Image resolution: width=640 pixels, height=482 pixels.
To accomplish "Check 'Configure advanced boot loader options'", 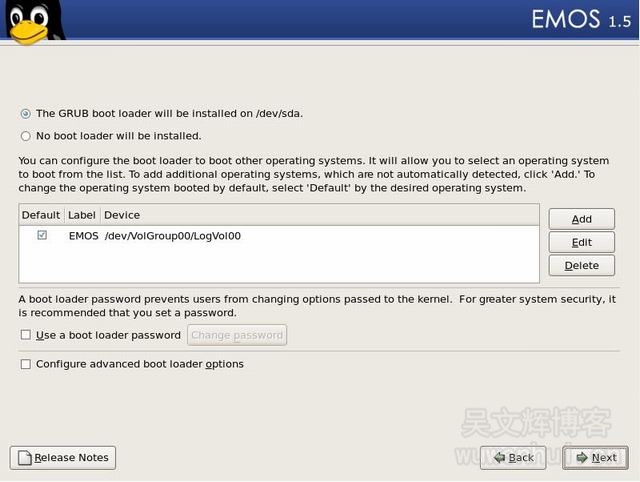I will tap(26, 364).
